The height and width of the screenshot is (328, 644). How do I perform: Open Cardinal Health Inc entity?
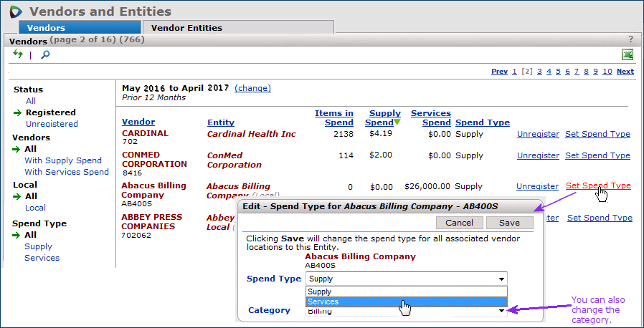click(x=251, y=134)
